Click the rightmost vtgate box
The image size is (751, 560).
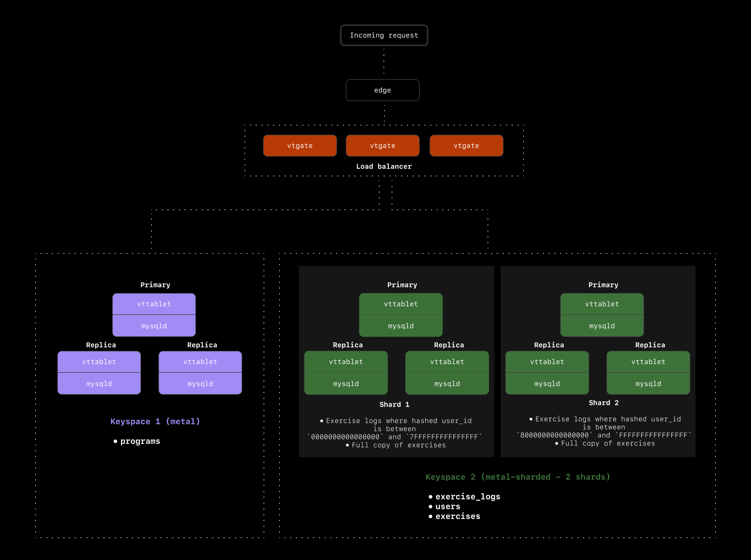coord(466,145)
